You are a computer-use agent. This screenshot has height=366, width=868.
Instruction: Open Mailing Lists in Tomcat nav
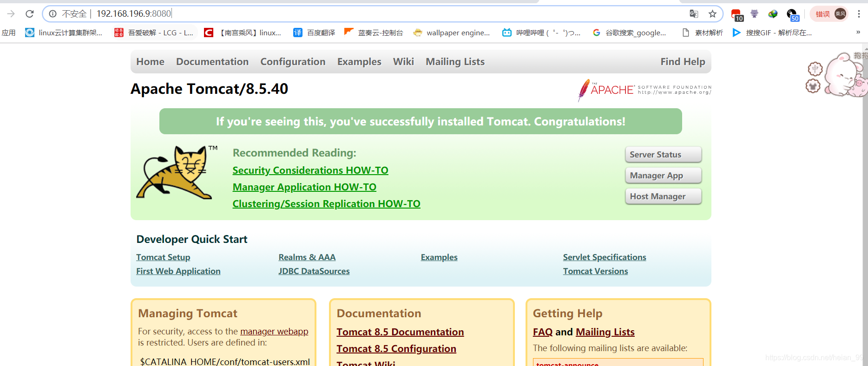(455, 62)
